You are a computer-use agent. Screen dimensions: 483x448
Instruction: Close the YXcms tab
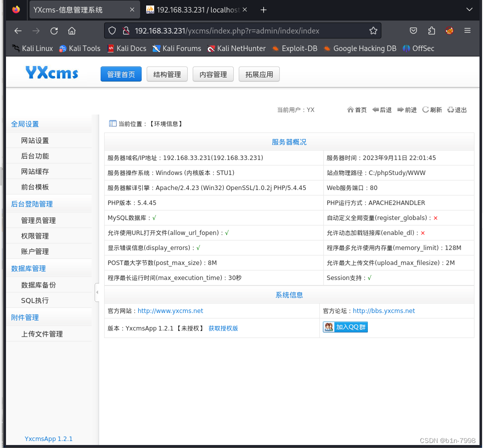(132, 10)
